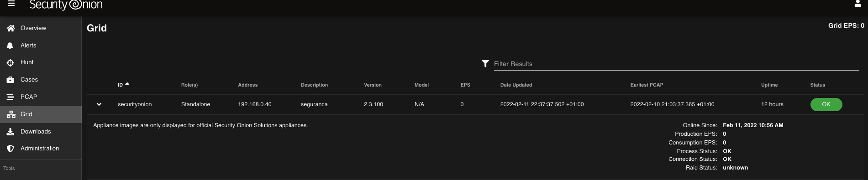Click the Alerts bell icon
Viewport: 868px width, 180px height.
[11, 46]
